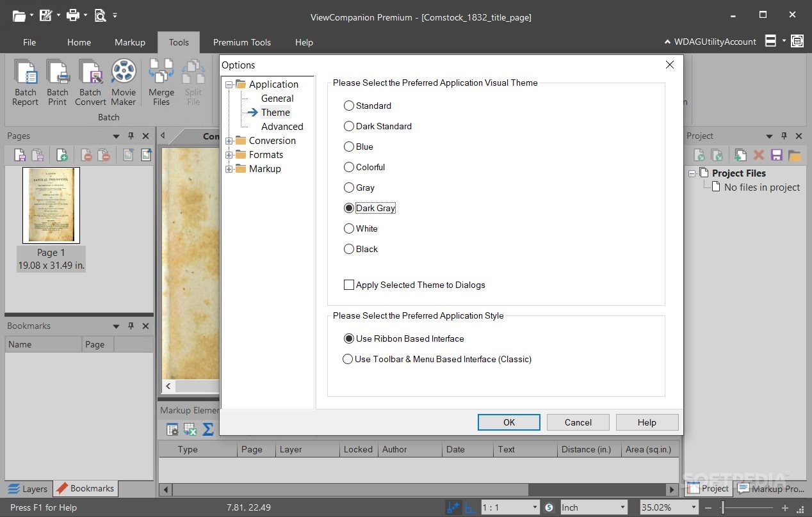Expand the Formats tree node
Screen dimensions: 812x517
coord(229,155)
